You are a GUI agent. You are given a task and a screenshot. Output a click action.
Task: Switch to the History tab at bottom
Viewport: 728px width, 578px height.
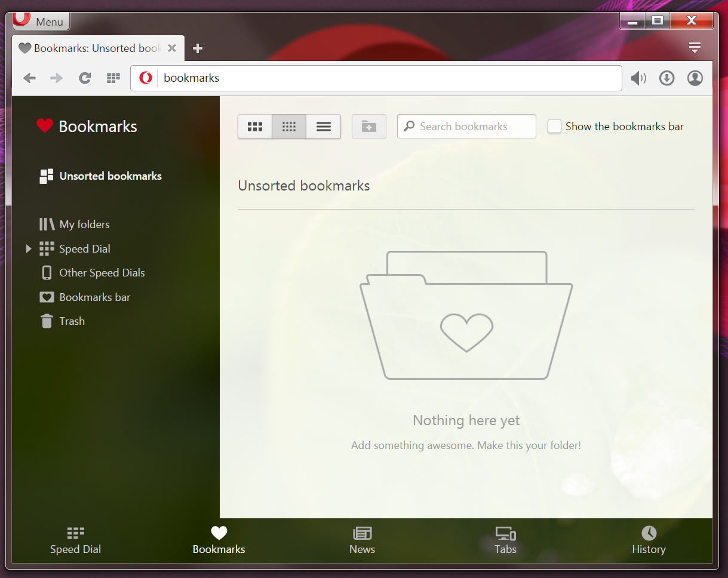pyautogui.click(x=649, y=540)
